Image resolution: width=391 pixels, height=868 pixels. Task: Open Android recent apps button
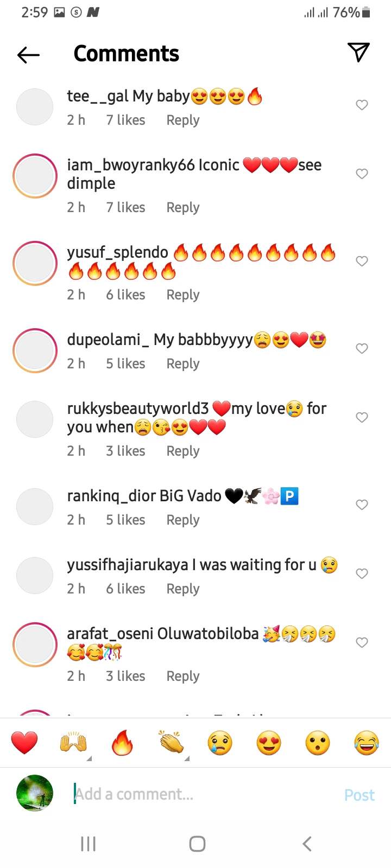88,844
